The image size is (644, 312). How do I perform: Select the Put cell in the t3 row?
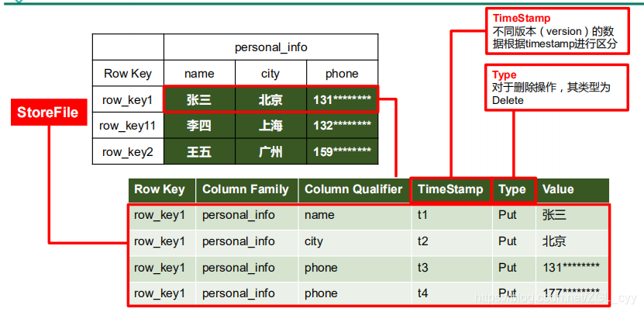[514, 268]
